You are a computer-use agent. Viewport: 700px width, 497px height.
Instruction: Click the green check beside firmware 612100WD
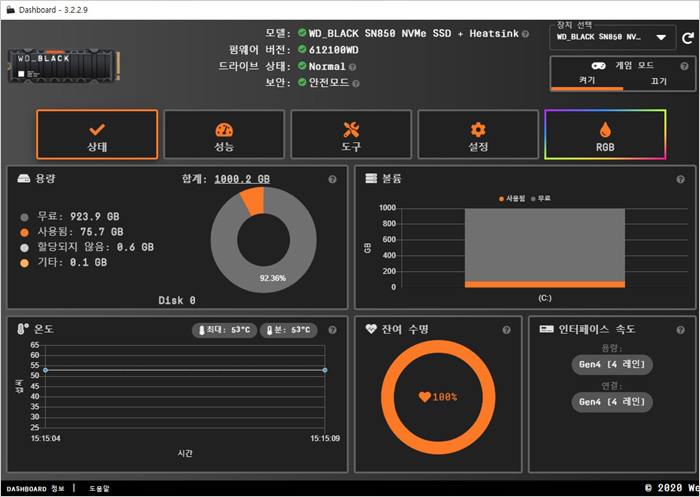302,49
